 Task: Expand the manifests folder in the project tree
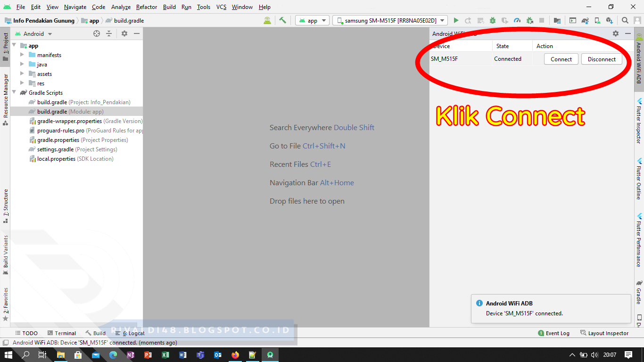pyautogui.click(x=22, y=55)
